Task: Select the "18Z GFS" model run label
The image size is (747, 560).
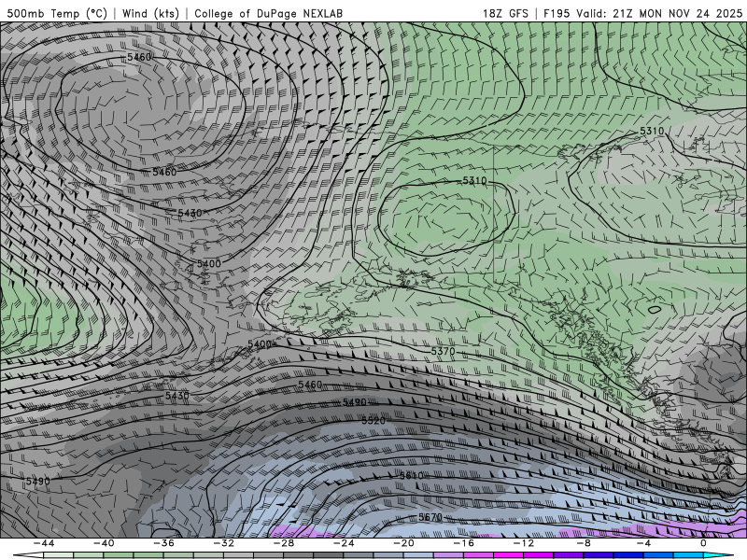Action: [x=505, y=13]
